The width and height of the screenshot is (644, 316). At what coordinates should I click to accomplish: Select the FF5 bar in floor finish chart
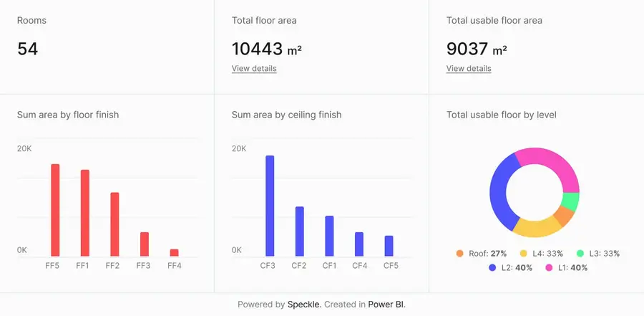[55, 210]
